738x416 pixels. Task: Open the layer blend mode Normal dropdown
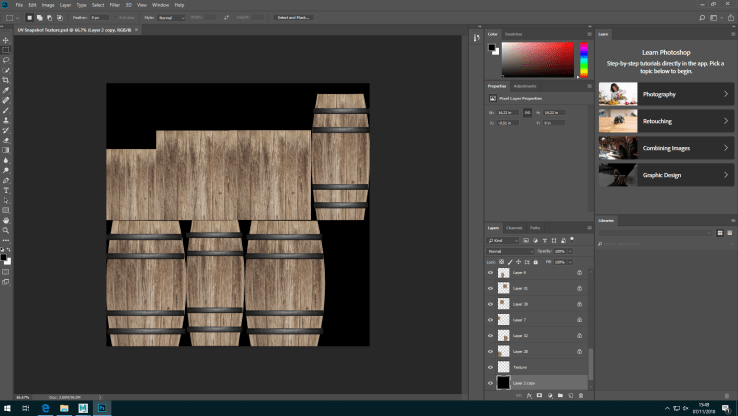[x=510, y=251]
